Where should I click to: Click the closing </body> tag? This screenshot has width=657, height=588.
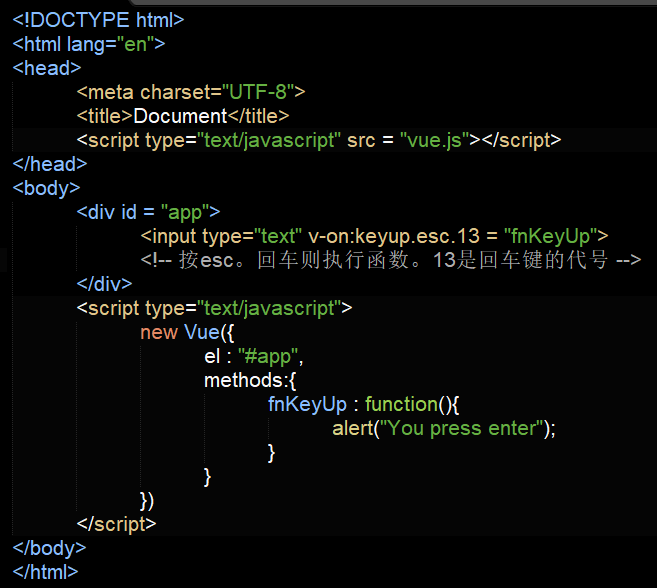[x=49, y=549]
